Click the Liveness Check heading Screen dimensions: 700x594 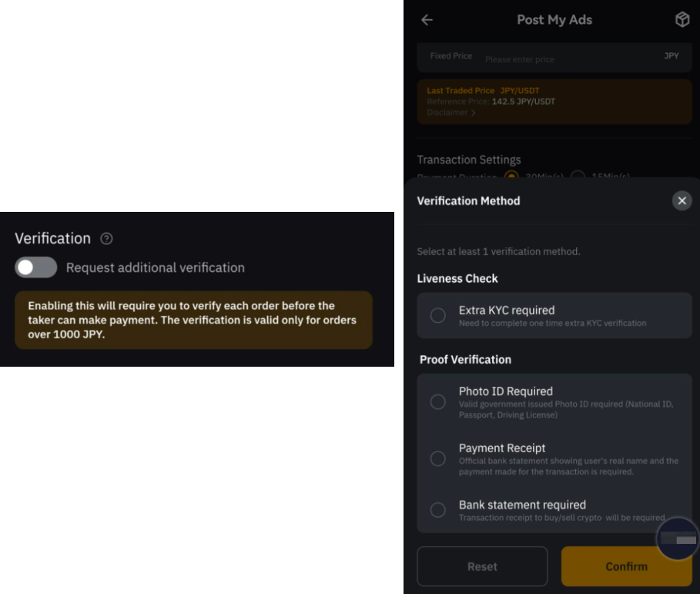[457, 279]
